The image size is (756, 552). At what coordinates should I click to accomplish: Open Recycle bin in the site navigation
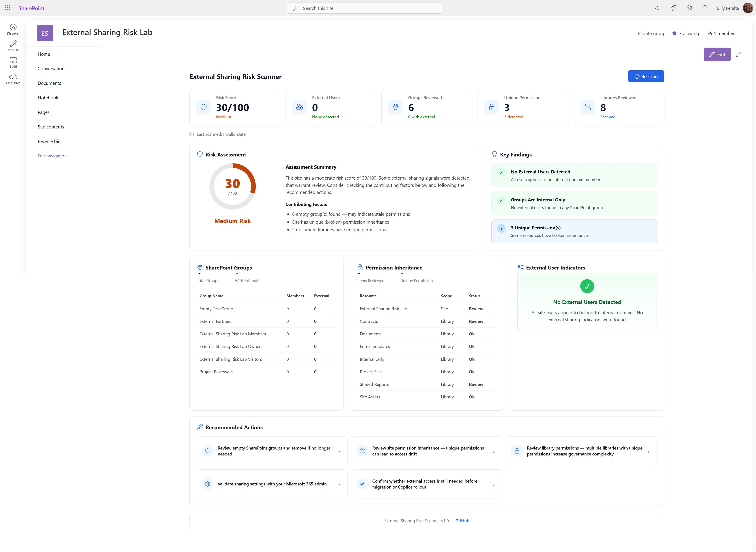coord(49,141)
